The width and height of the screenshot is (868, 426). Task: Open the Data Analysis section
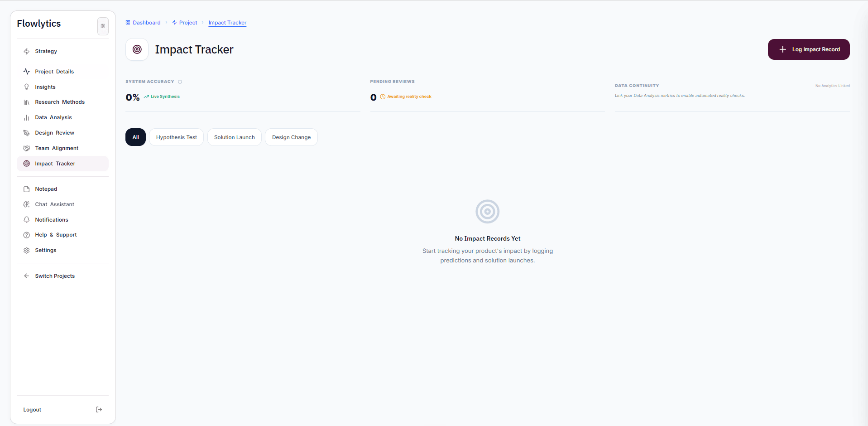[62, 117]
